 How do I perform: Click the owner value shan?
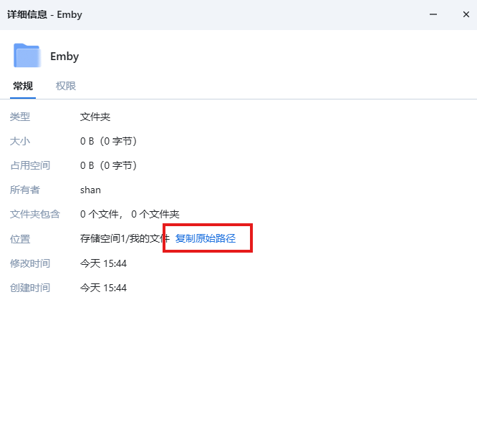tap(90, 190)
